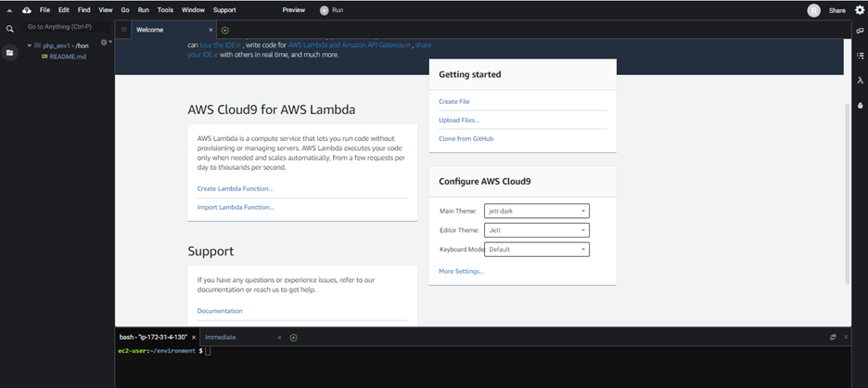This screenshot has width=868, height=388.
Task: Close the console panel
Action: 846,337
